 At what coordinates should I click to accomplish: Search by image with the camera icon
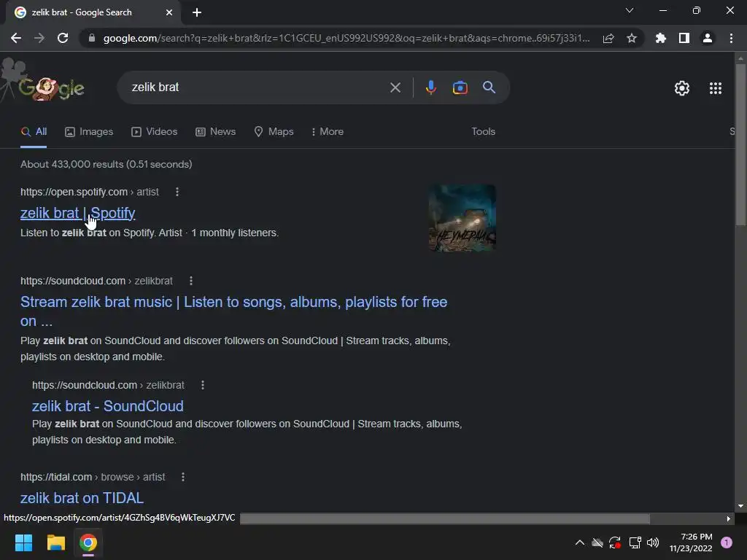point(460,87)
